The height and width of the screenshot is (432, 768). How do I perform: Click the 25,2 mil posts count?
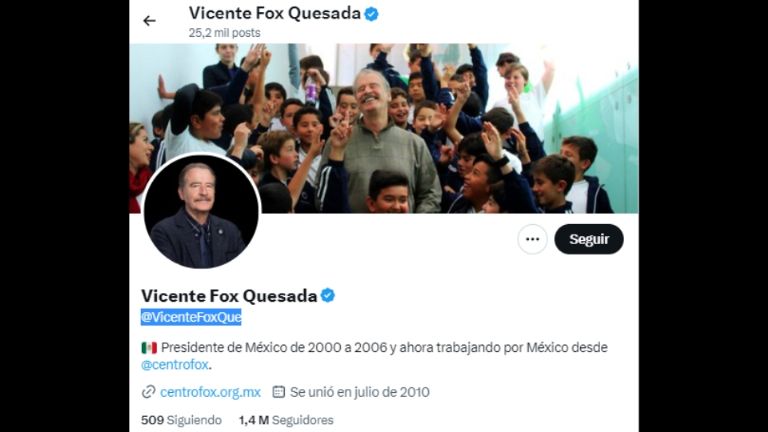pos(224,33)
